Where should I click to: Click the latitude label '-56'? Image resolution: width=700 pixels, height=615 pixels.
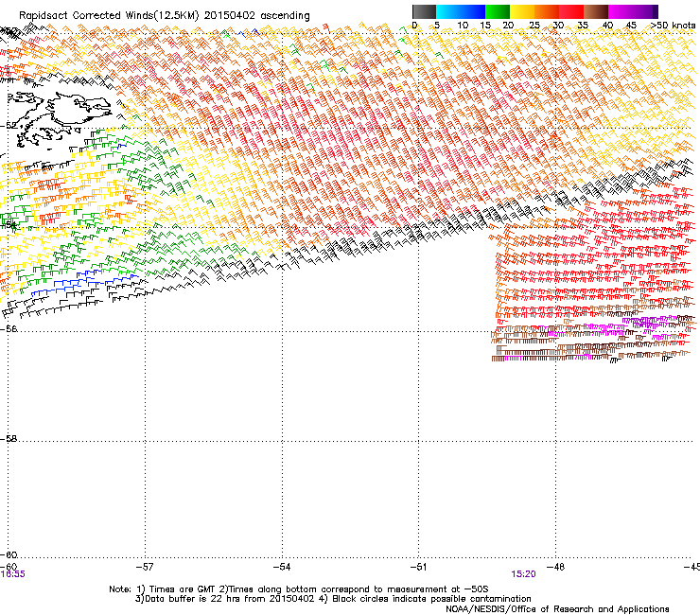(x=8, y=328)
